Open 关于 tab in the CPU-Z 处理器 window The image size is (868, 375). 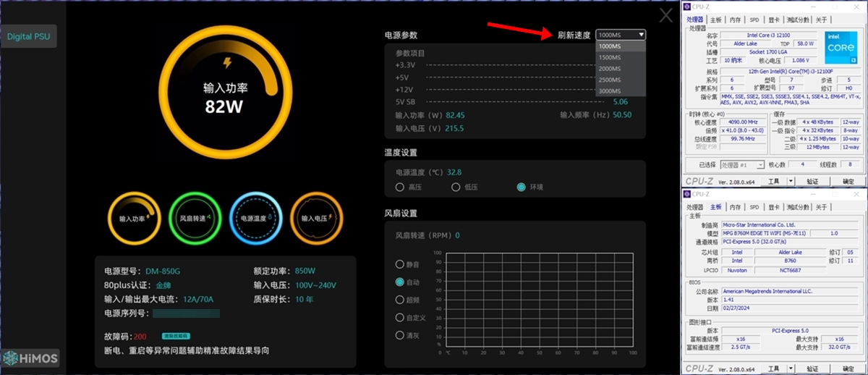(821, 20)
